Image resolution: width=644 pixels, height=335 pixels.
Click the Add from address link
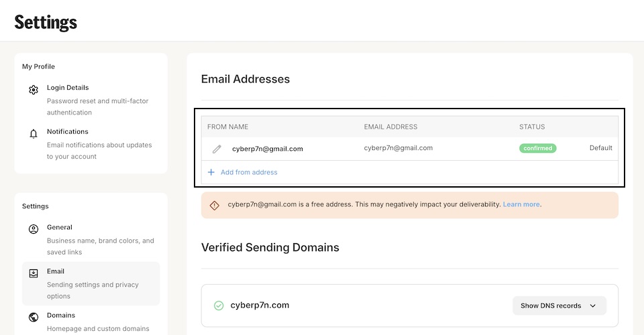point(249,172)
